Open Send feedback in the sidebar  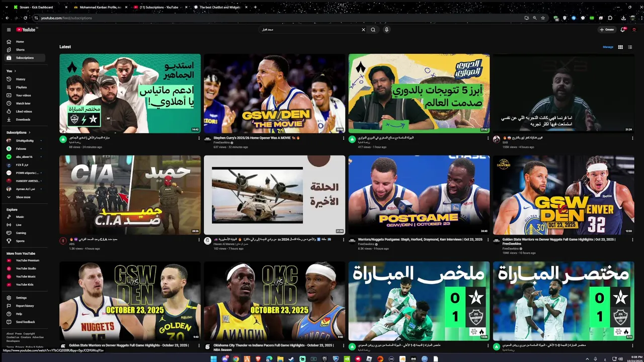point(25,322)
